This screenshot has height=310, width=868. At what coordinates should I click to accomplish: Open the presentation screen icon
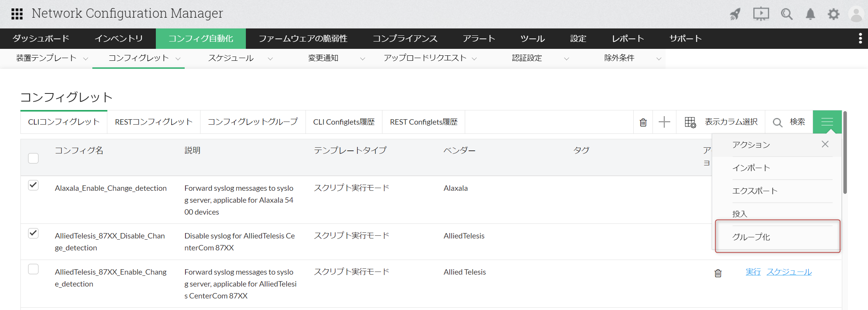[761, 14]
